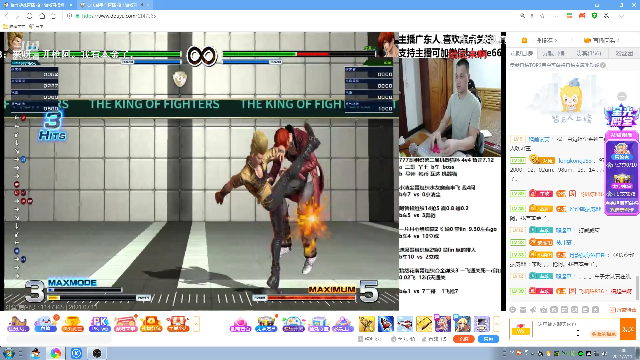Viewport: 640px width, 360px height.
Task: Open the pink dome gift icon
Action: tap(240, 324)
